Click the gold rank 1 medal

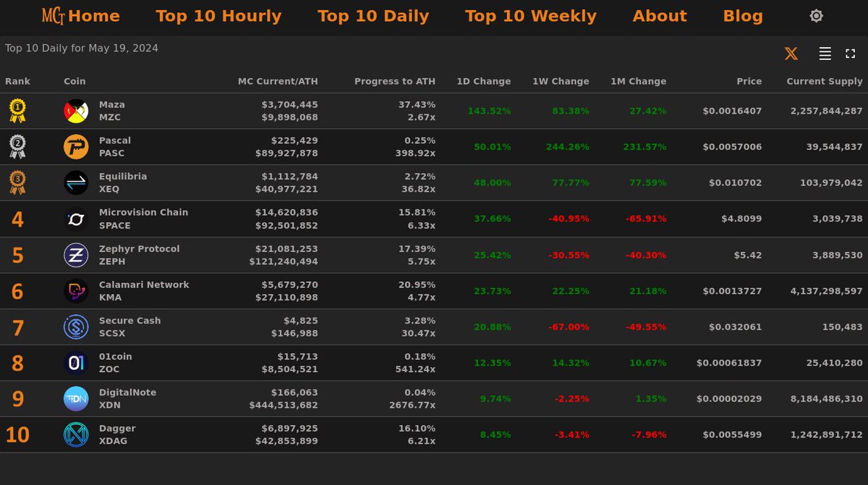tap(17, 111)
